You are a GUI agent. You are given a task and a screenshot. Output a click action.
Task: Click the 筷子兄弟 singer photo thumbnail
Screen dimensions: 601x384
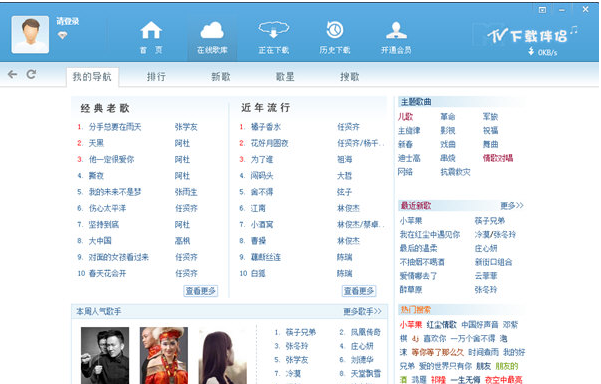pyautogui.click(x=105, y=355)
